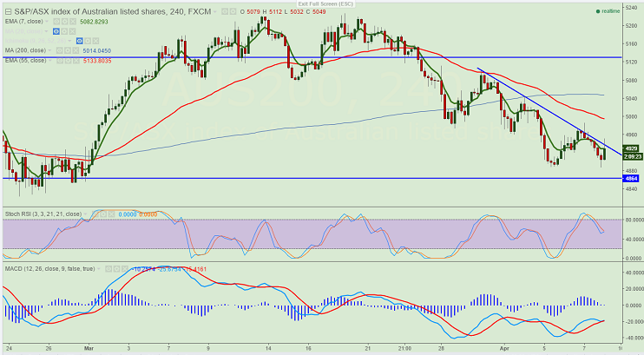The width and height of the screenshot is (644, 355).
Task: Click the 2:09:23 bar countdown label
Action: point(632,156)
